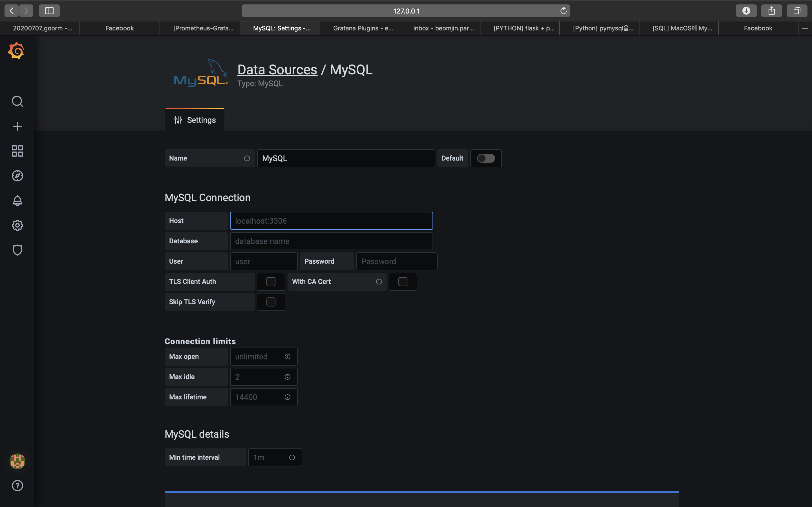Check the With CA Cert checkbox

pyautogui.click(x=403, y=282)
